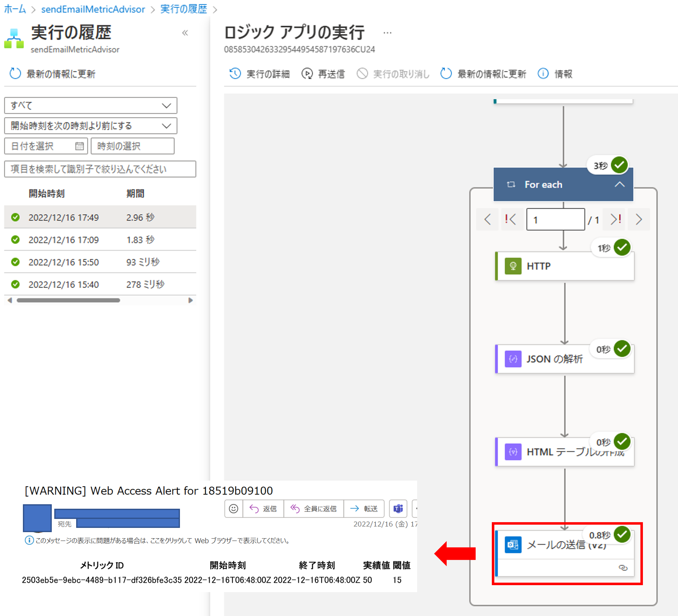Collapse the 実行の履歴 panel with double chevron

(185, 33)
